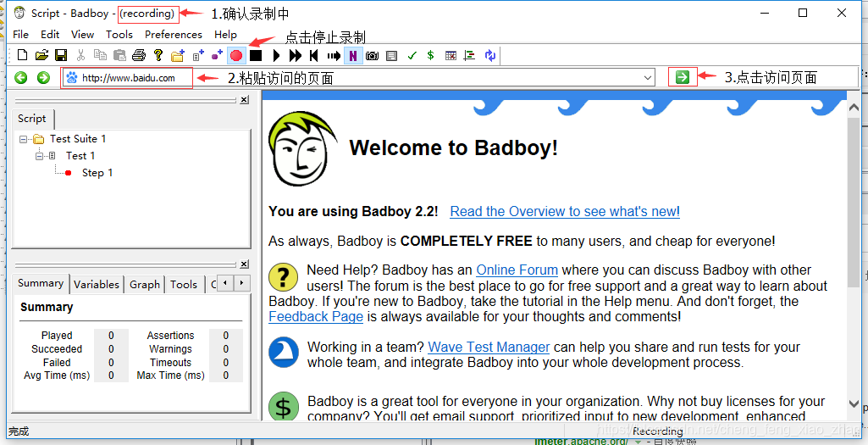Switch to the Variables tab
The image size is (868, 445).
pyautogui.click(x=97, y=284)
